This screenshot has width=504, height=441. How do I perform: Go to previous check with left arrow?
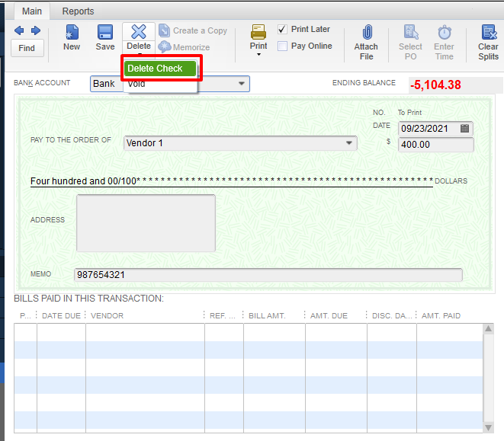click(19, 30)
